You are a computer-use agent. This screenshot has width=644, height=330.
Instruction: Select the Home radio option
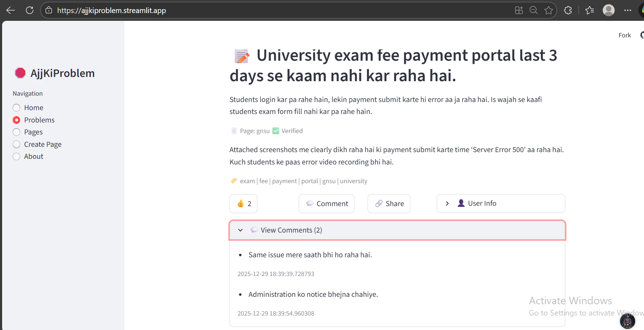point(17,108)
